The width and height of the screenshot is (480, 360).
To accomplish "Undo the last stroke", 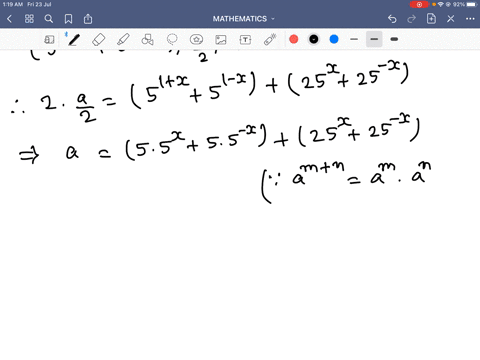I will click(392, 19).
